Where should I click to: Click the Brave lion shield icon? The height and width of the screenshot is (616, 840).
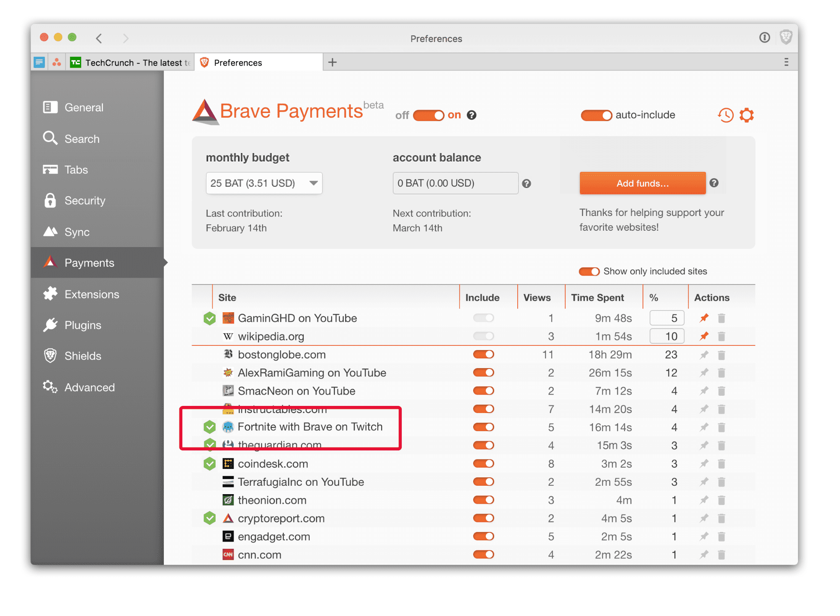pos(786,37)
